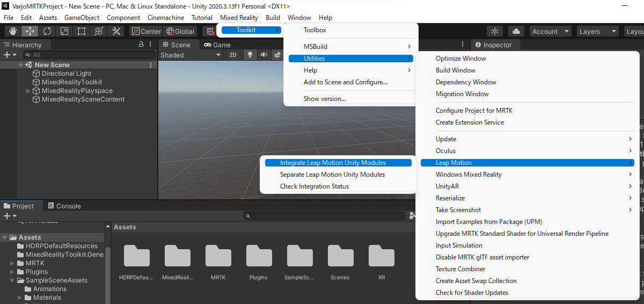
Task: Collapse SampleSceneAssets folder tree node
Action: (x=12, y=280)
